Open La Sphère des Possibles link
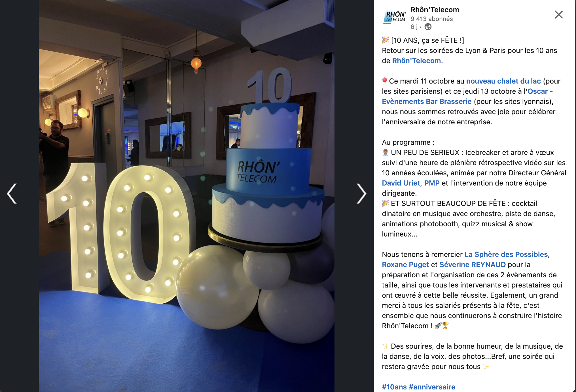Image resolution: width=576 pixels, height=392 pixels. click(506, 254)
